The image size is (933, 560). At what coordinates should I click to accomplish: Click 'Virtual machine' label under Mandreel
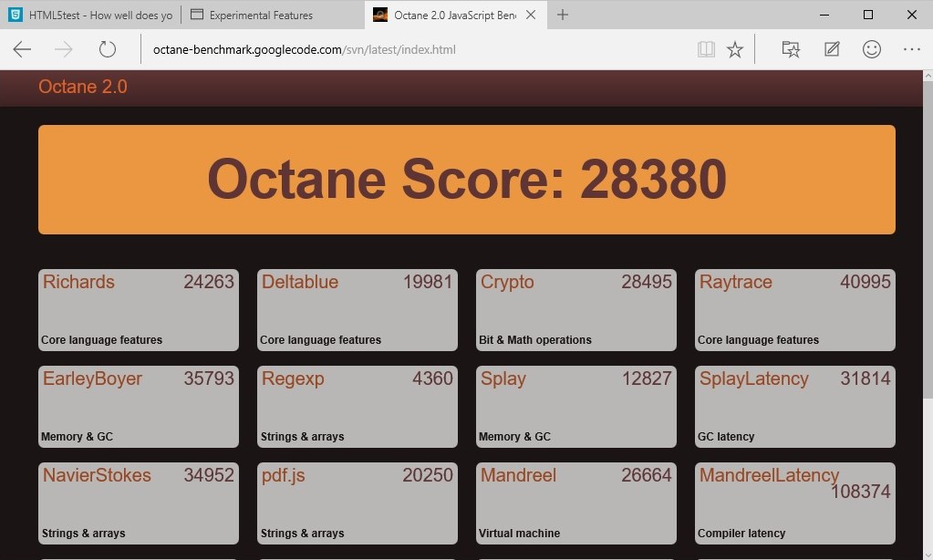tap(519, 534)
